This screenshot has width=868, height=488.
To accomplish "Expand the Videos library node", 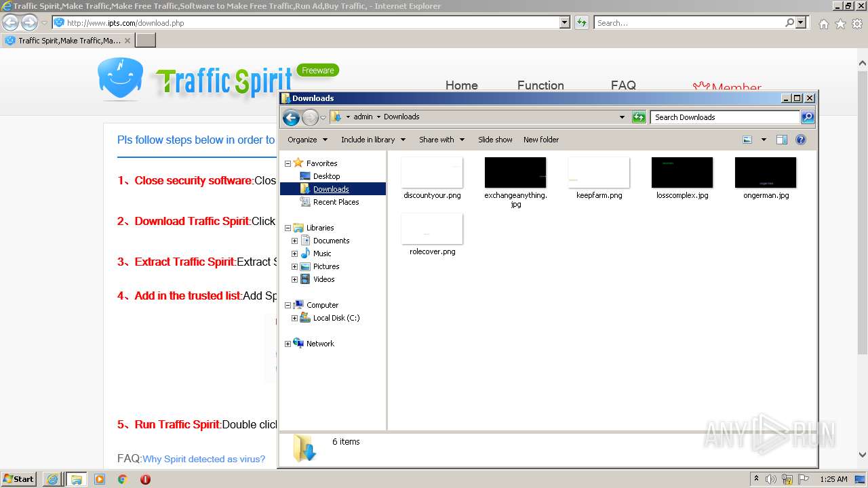I will tap(294, 279).
